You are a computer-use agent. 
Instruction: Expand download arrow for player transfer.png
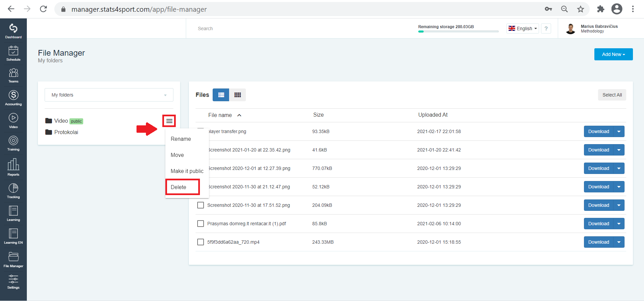tap(619, 131)
